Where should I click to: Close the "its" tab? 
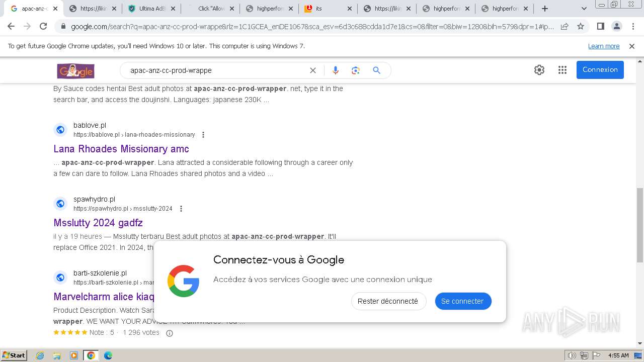click(x=349, y=9)
